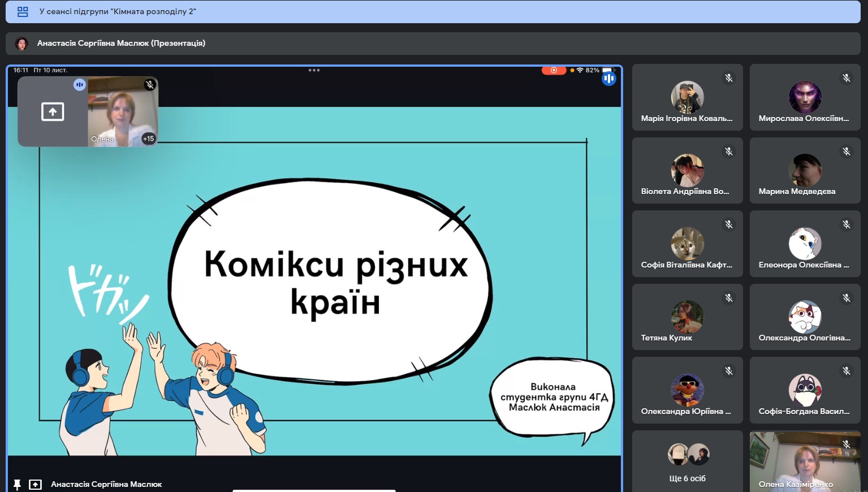The height and width of the screenshot is (492, 868).
Task: Click Софія Віталіївна's cat avatar
Action: point(687,243)
